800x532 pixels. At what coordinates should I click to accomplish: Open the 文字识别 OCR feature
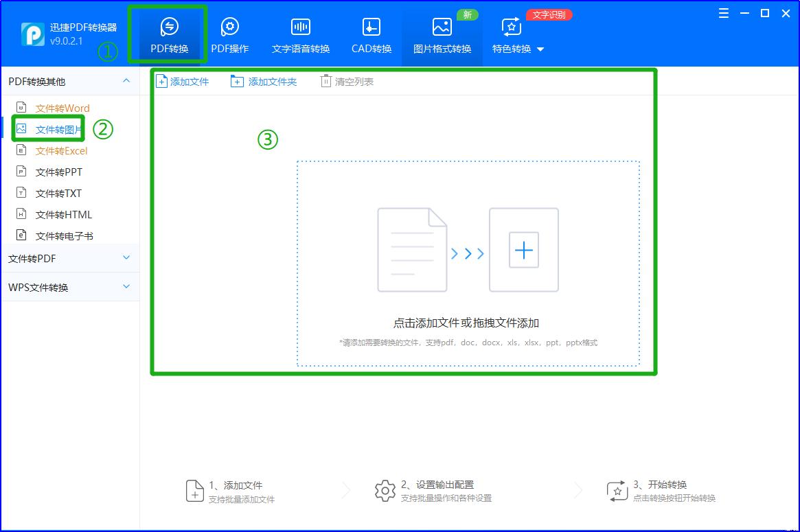click(x=549, y=14)
